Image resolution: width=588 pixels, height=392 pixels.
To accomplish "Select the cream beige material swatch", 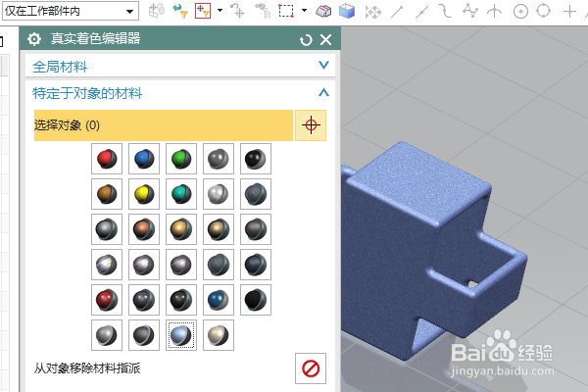I will (219, 335).
